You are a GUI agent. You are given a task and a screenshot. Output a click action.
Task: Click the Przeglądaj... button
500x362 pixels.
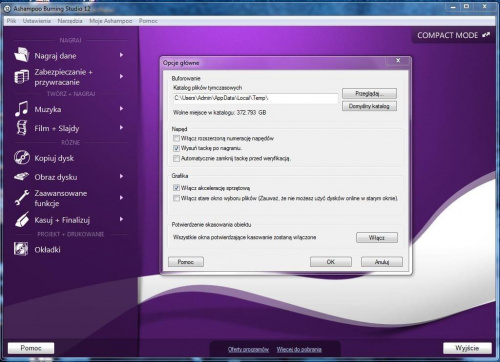coord(369,93)
